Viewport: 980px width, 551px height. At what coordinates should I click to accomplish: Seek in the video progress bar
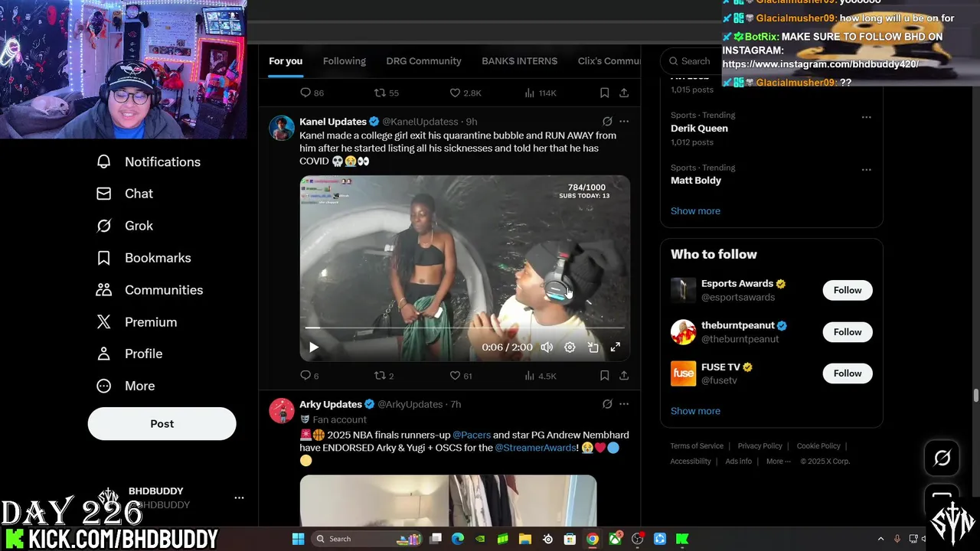tap(465, 328)
